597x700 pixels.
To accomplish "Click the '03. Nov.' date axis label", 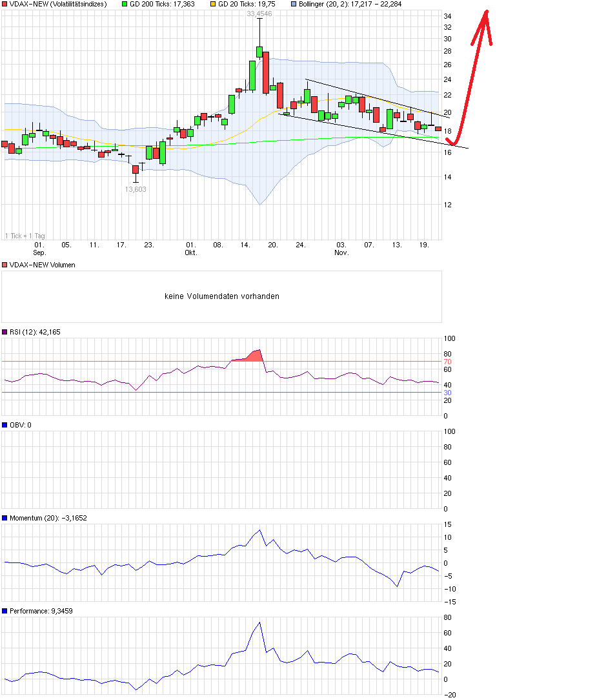I will click(x=341, y=249).
